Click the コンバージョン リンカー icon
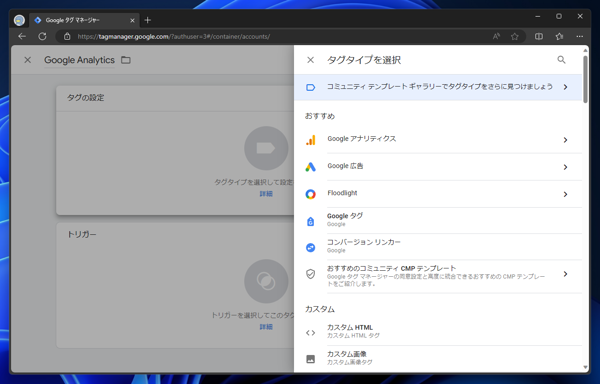The height and width of the screenshot is (384, 600). [310, 247]
